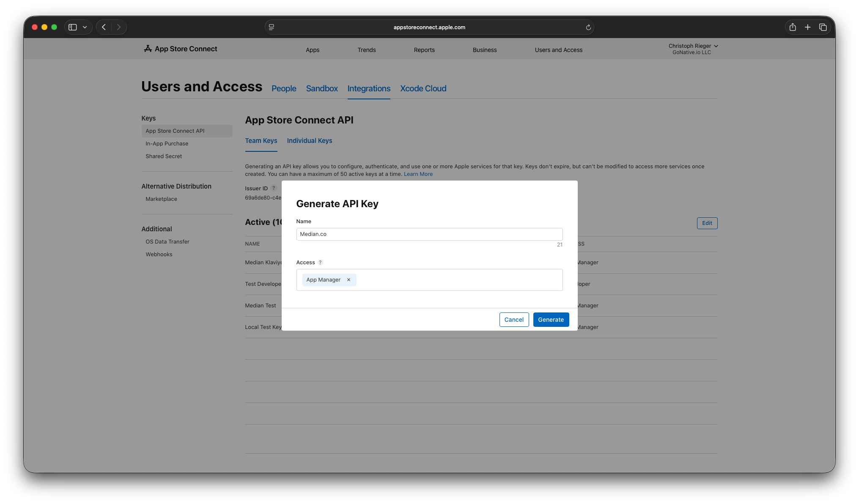Viewport: 859px width, 504px height.
Task: Click the NAME column header
Action: 252,244
